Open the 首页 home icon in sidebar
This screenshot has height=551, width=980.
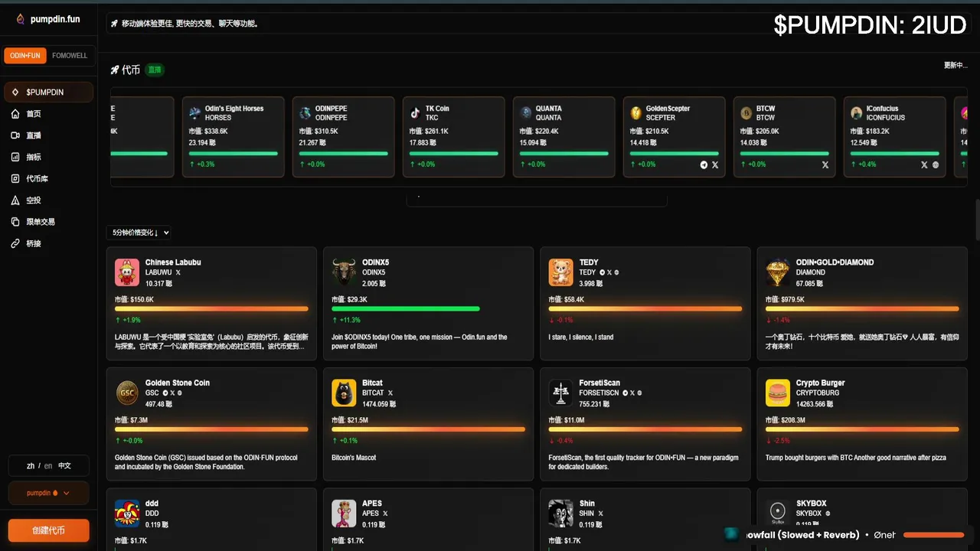coord(15,114)
